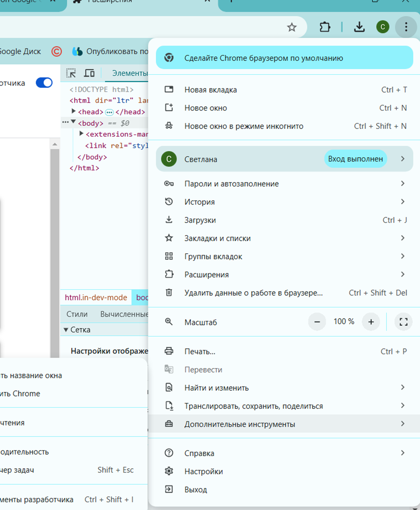Expand Закладки и списки submenu arrow

coord(403,238)
